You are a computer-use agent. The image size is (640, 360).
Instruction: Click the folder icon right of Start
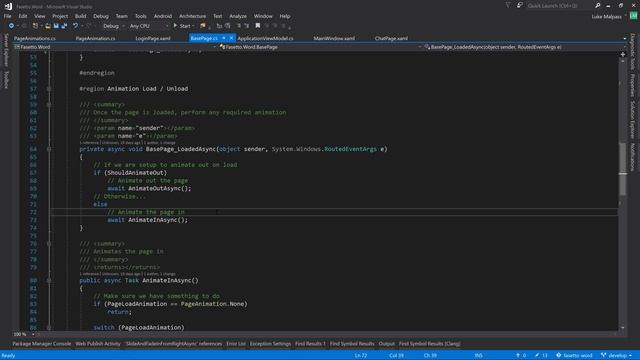click(203, 26)
